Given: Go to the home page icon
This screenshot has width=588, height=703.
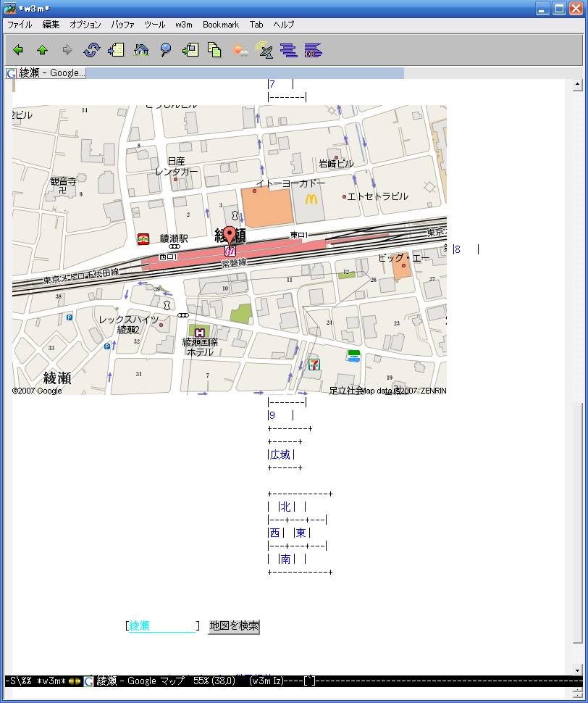Looking at the screenshot, I should [141, 50].
